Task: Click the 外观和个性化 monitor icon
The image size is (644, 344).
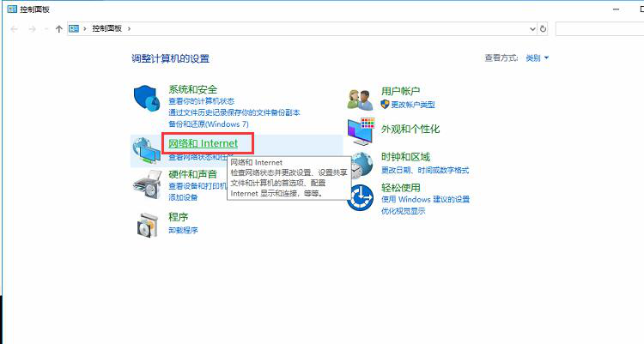Action: [361, 131]
